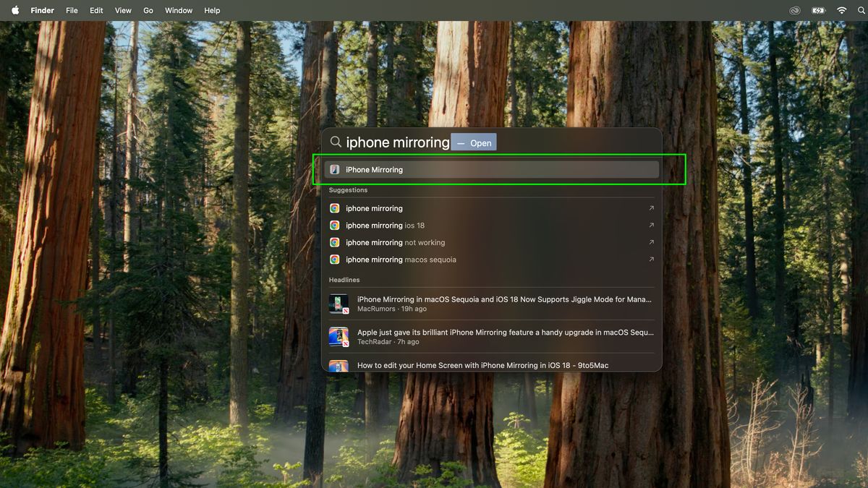Select the 'iphone mirroring ios 18' suggestion
Screen dimensions: 868x488
[492, 226]
